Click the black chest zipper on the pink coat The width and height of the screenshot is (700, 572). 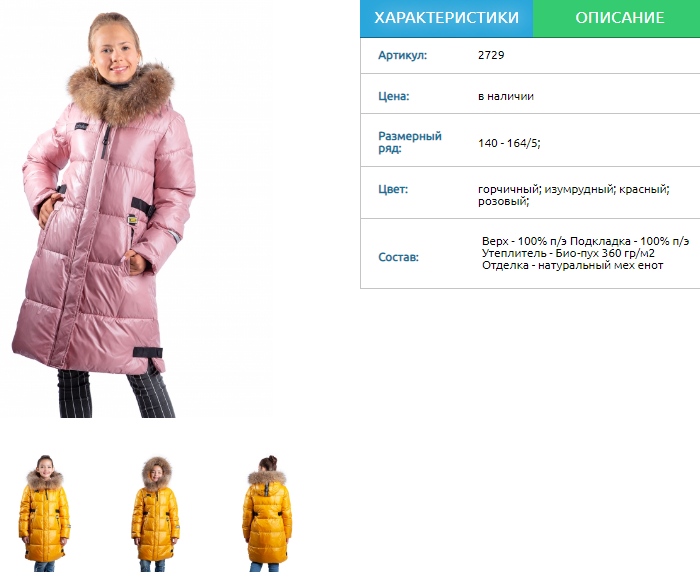pyautogui.click(x=106, y=141)
